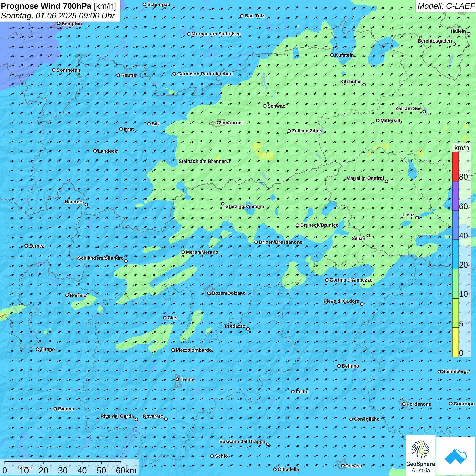476x476 pixels.
Task: Pick the Lienz city marker
Action: (x=417, y=218)
